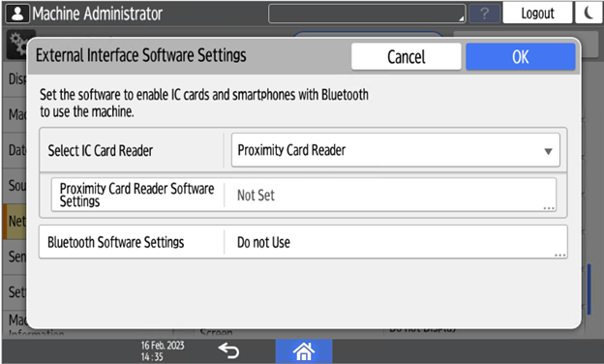This screenshot has width=604, height=364.
Task: Open Bluetooth Software Settings row
Action: [x=303, y=242]
